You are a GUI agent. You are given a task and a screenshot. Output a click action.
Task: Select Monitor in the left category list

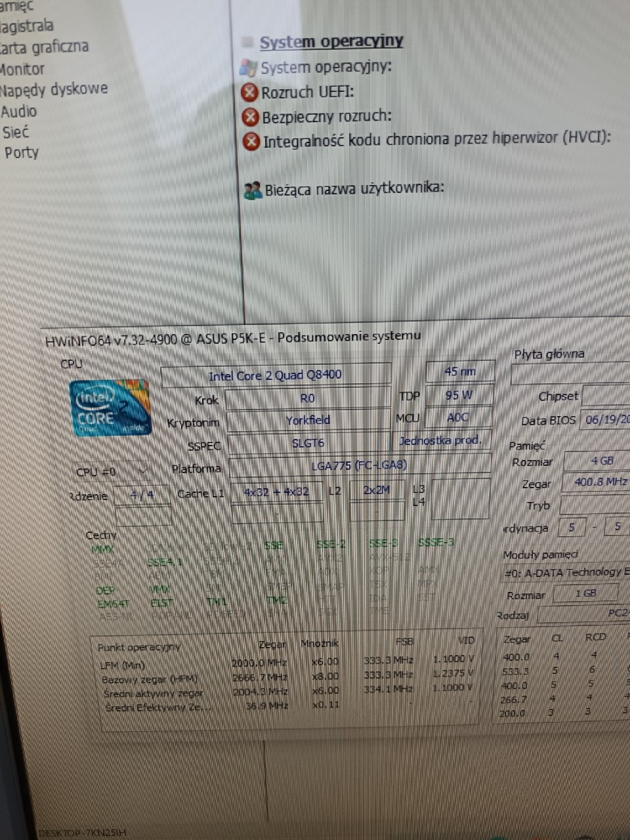22,69
